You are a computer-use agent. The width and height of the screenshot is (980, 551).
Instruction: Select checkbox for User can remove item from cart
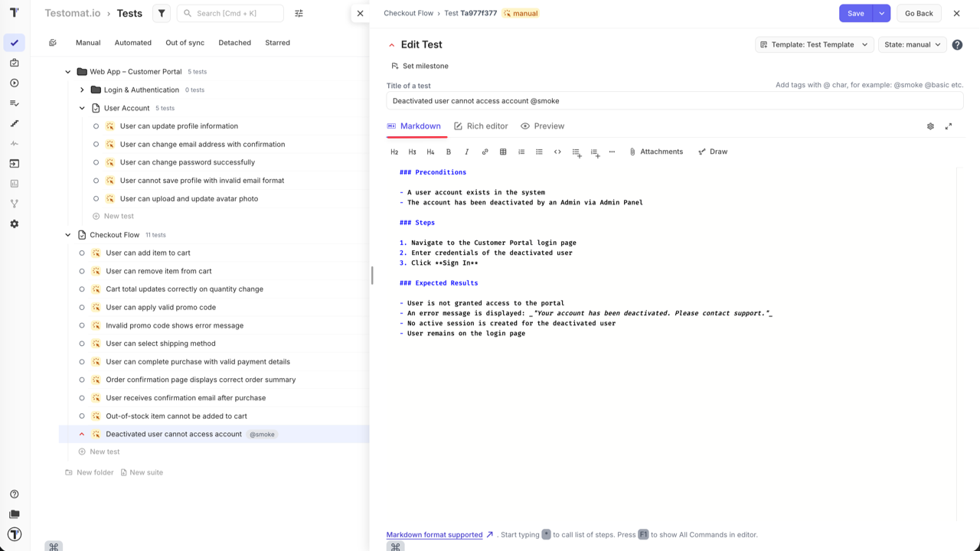pyautogui.click(x=82, y=271)
